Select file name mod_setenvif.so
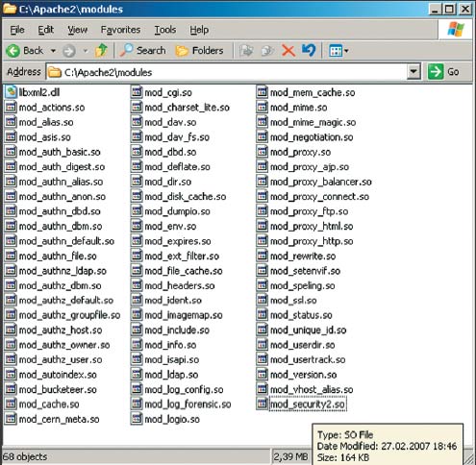 [x=305, y=271]
